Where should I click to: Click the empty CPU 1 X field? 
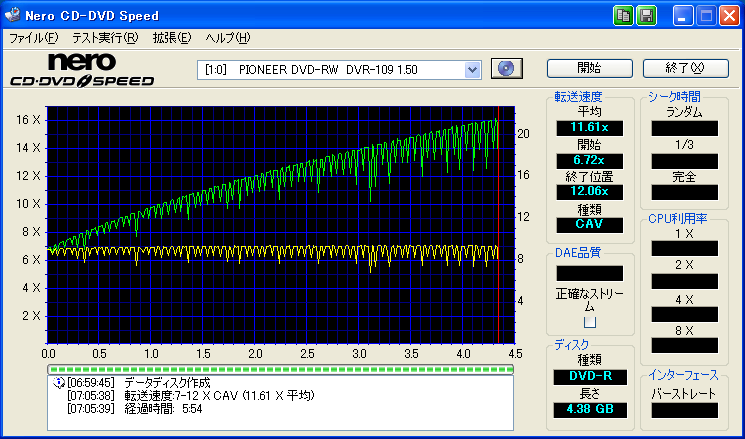(685, 248)
